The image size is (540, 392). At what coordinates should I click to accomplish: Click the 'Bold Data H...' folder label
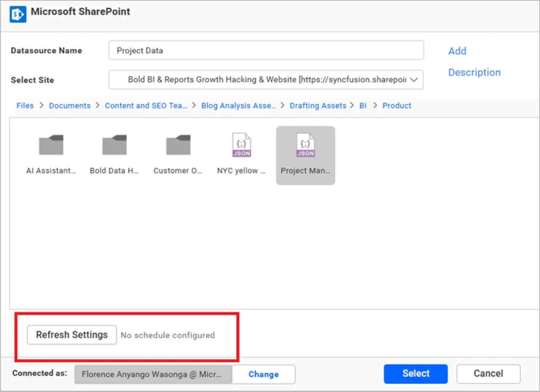tap(114, 171)
